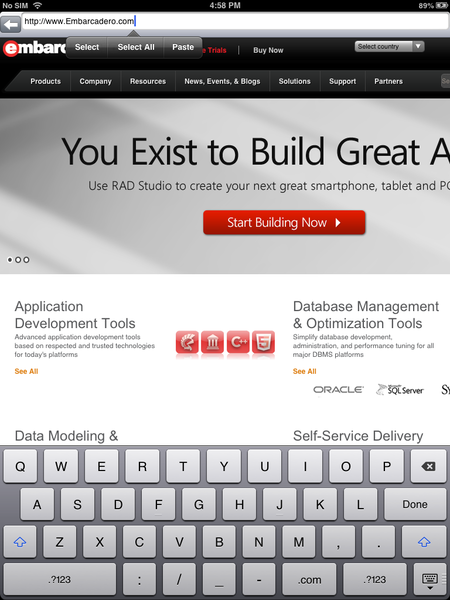This screenshot has height=600, width=450.
Task: Tap the P key
Action: tap(387, 466)
